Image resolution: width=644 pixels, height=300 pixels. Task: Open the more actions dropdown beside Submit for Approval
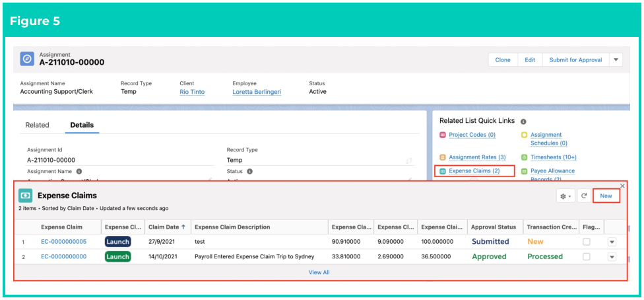tap(616, 59)
